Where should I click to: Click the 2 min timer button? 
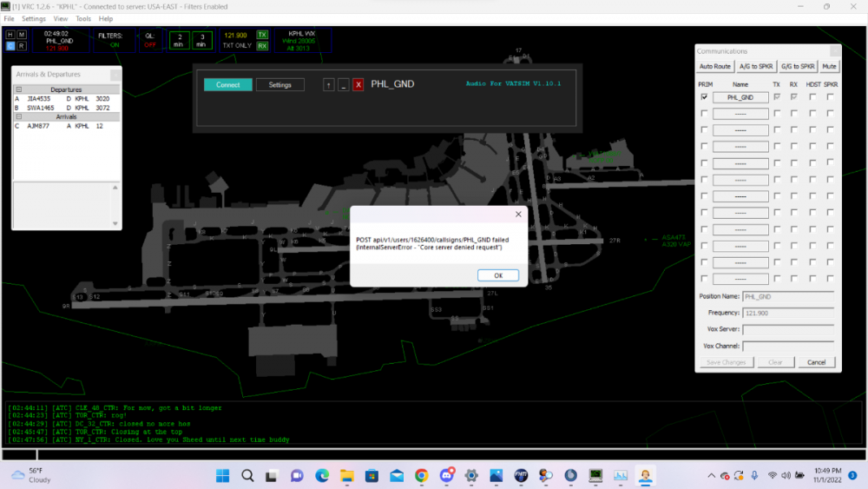coord(178,40)
